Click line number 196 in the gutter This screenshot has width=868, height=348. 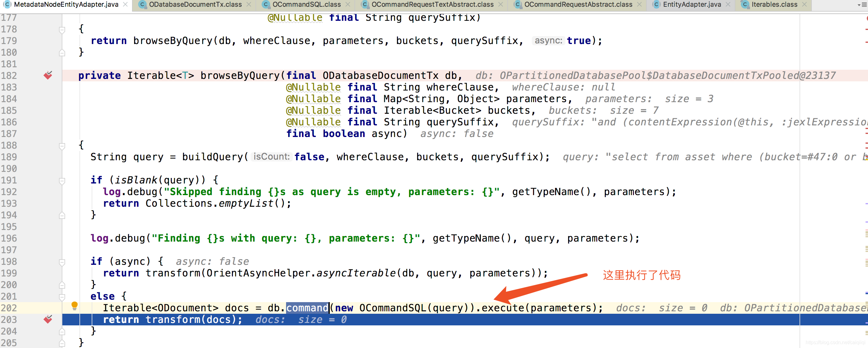9,239
